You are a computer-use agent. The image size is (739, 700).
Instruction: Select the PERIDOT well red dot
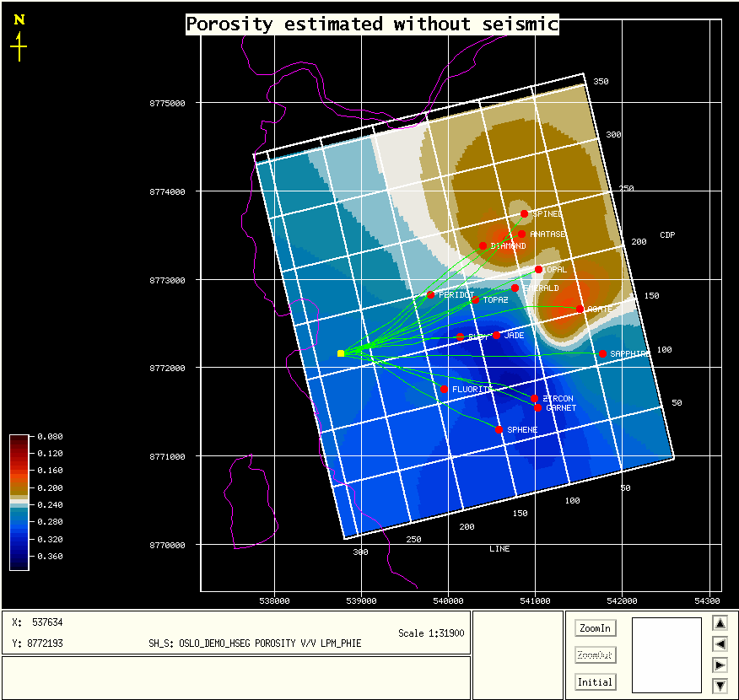tap(430, 295)
